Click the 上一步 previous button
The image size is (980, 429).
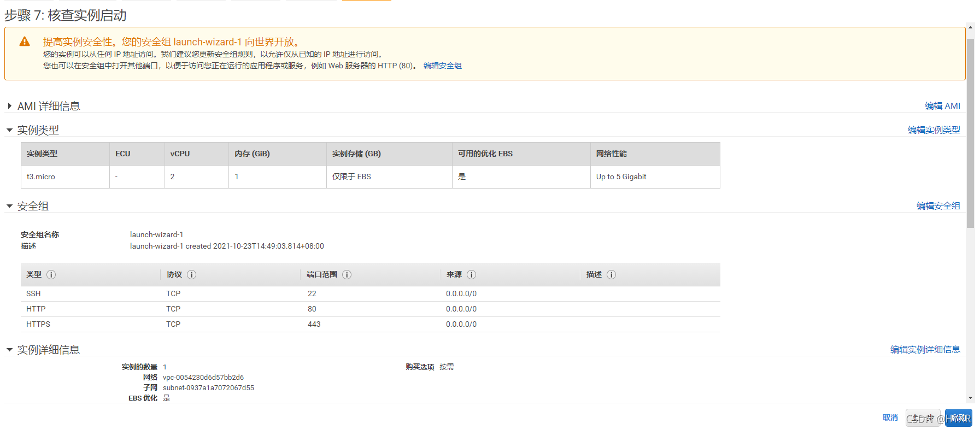(923, 418)
